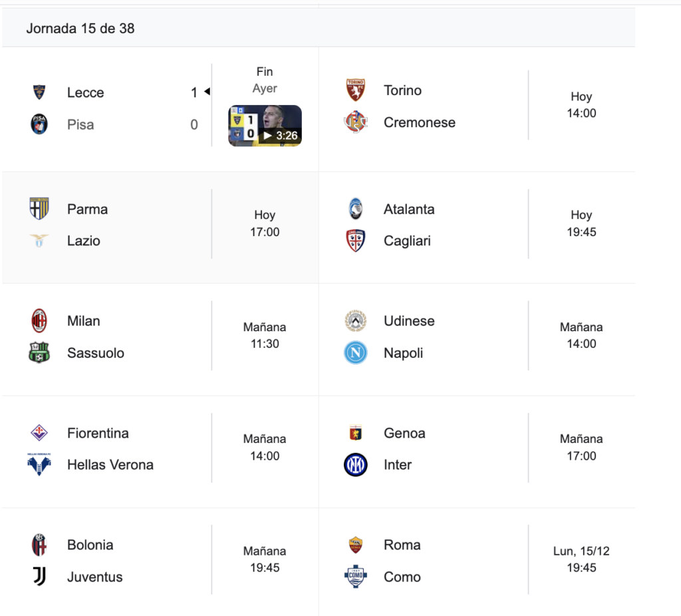Open the Bolonia vs Juventus match time

tap(265, 559)
